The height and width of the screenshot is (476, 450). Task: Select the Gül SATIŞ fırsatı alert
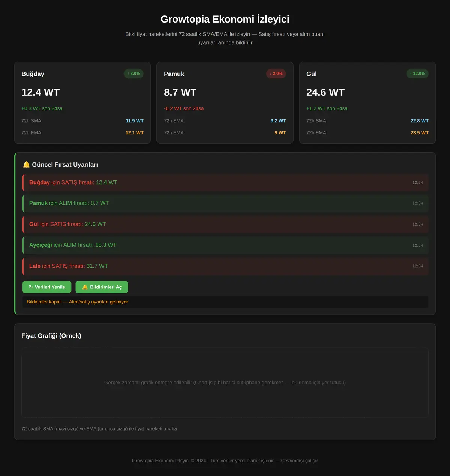[x=225, y=224]
